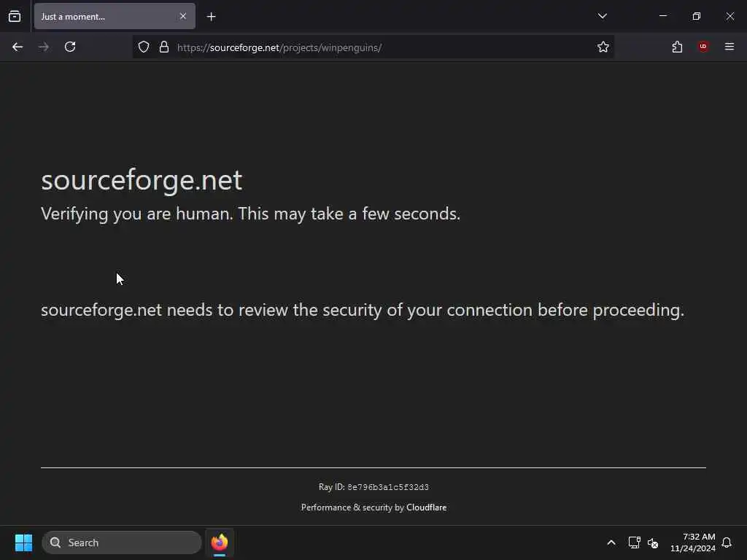Open the network status tray icon
Image resolution: width=747 pixels, height=560 pixels.
coord(634,542)
